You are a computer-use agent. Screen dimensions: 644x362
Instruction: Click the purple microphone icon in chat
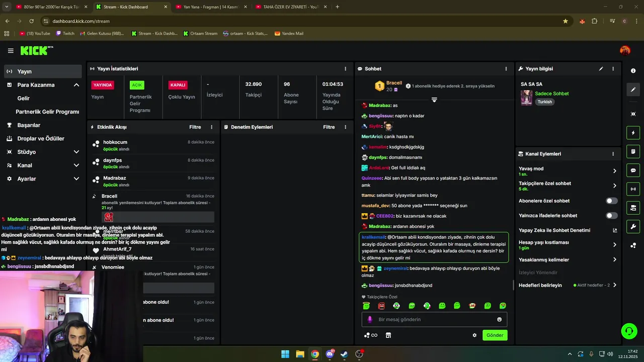pos(370,319)
